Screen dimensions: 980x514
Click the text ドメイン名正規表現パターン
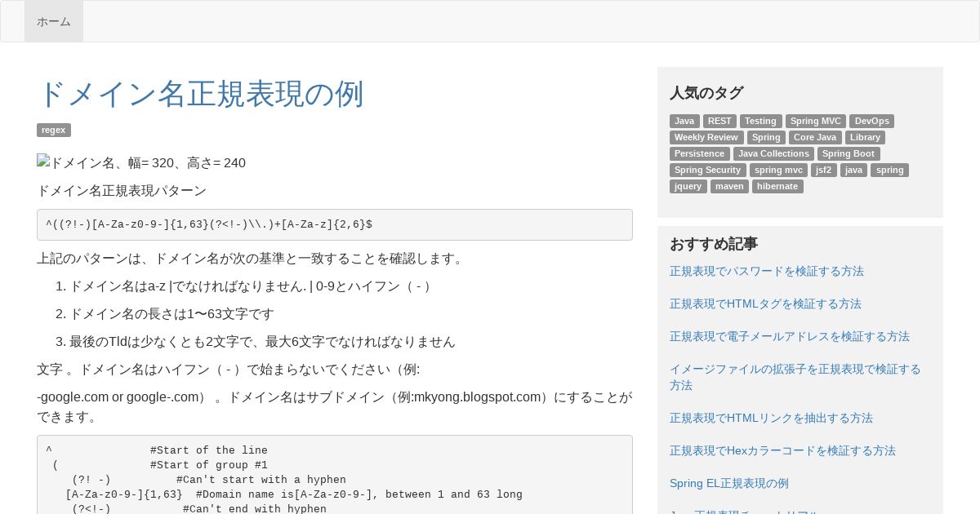[122, 190]
